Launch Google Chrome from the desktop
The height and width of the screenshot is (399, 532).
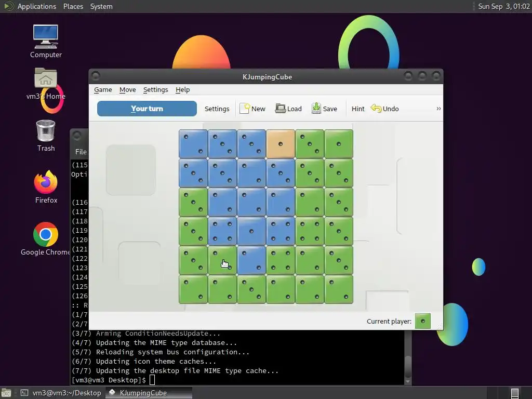(46, 239)
